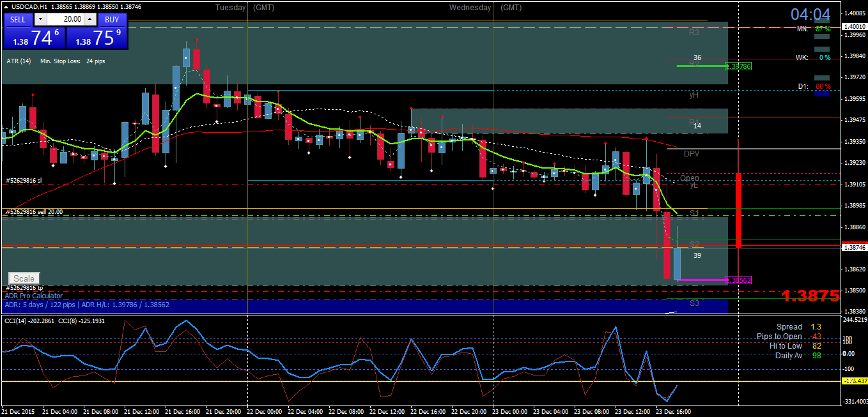Decrease trade volume with down arrow
This screenshot has height=417, width=868.
click(40, 19)
